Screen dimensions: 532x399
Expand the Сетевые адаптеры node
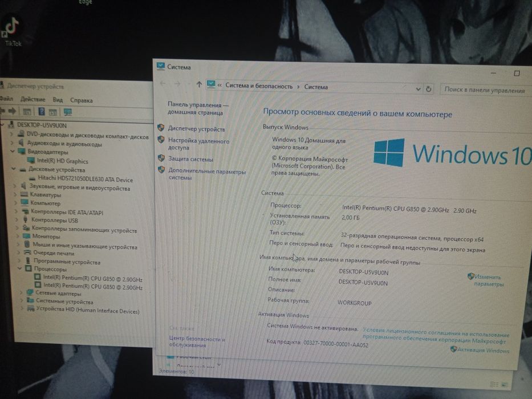pos(21,292)
